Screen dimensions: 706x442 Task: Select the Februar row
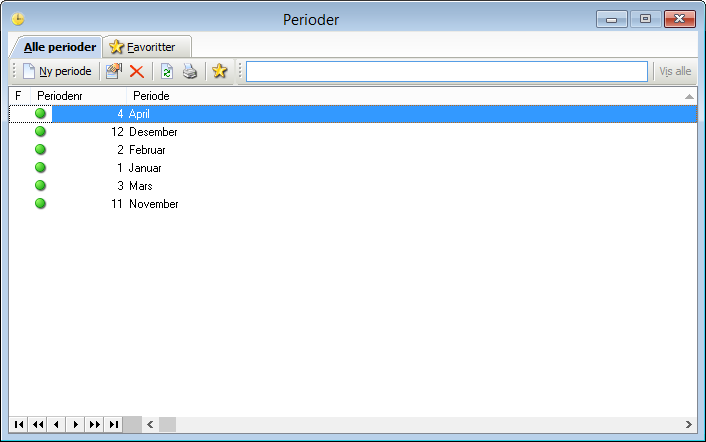(353, 150)
